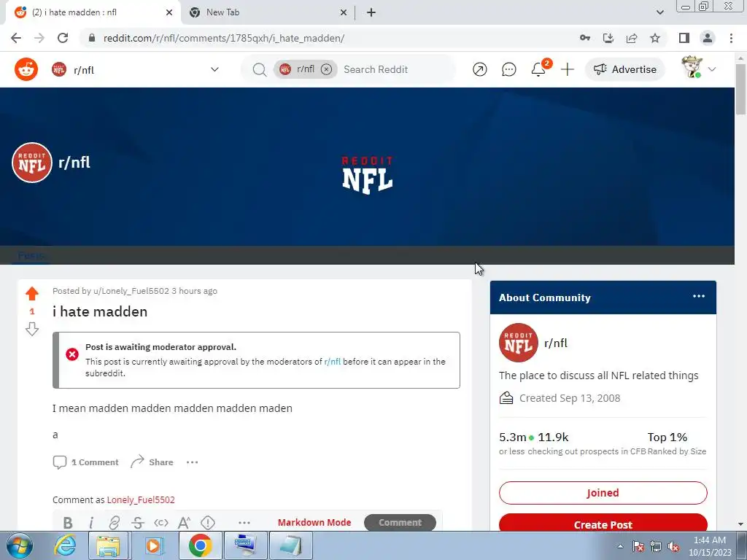Switch to the New Tab browser tab
This screenshot has height=560, width=747.
click(x=267, y=12)
